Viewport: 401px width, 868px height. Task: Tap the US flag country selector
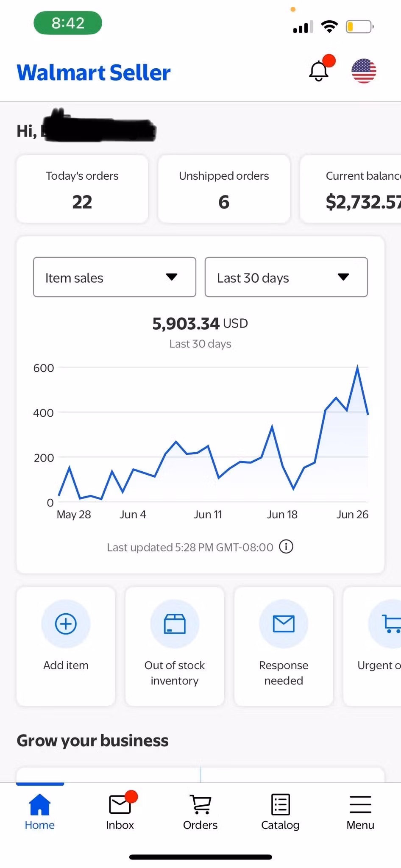coord(364,71)
